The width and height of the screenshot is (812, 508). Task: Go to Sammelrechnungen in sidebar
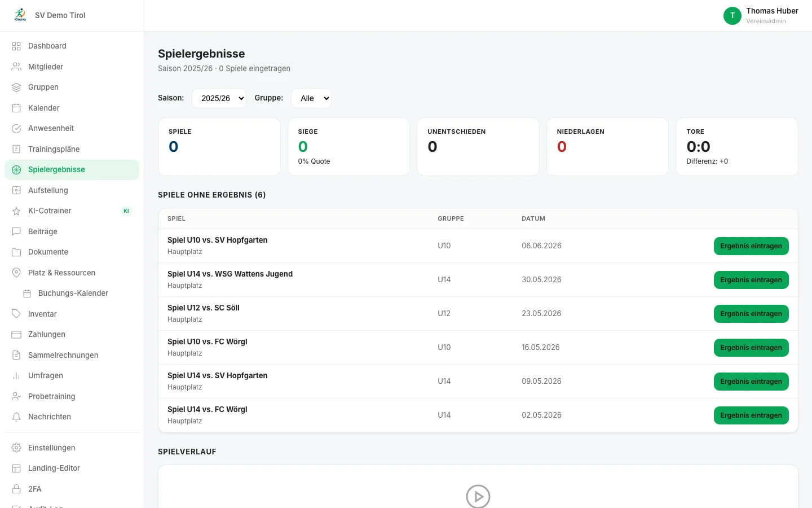pos(72,355)
